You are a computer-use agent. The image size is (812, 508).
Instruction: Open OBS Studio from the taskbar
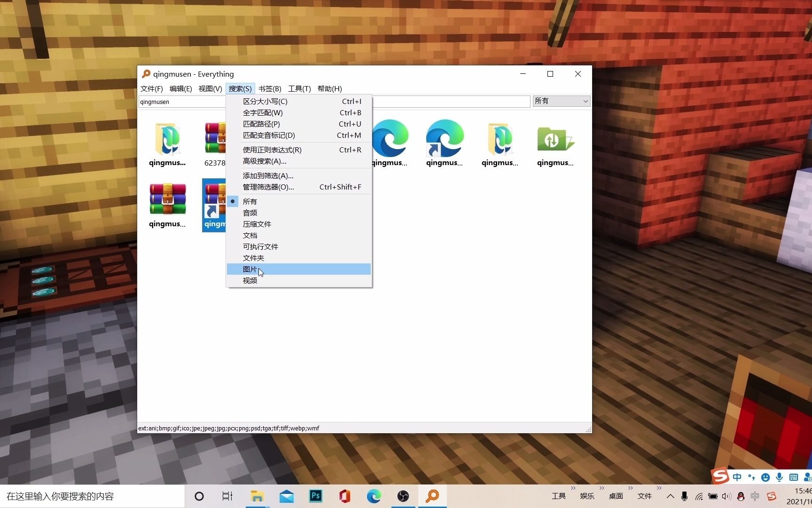[x=403, y=496]
